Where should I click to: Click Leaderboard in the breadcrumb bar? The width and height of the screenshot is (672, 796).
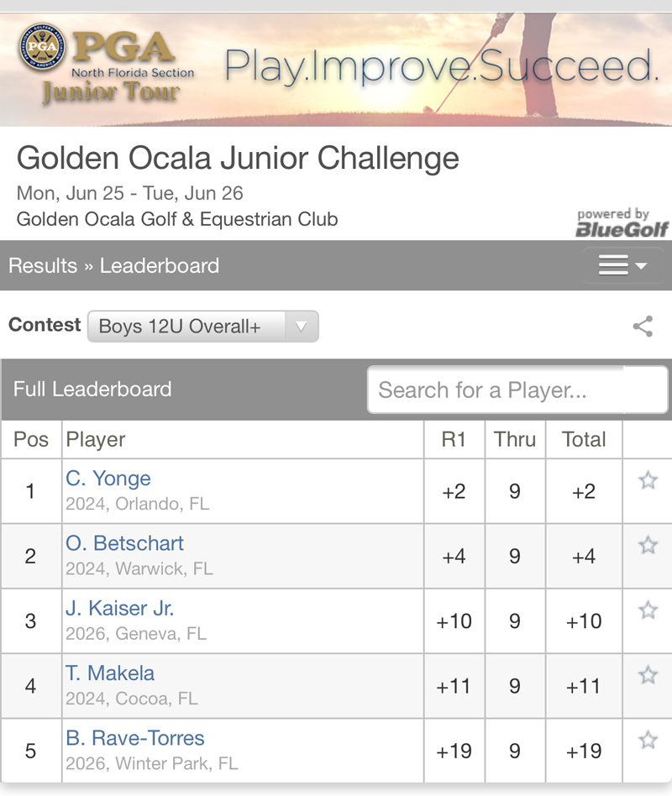(160, 266)
